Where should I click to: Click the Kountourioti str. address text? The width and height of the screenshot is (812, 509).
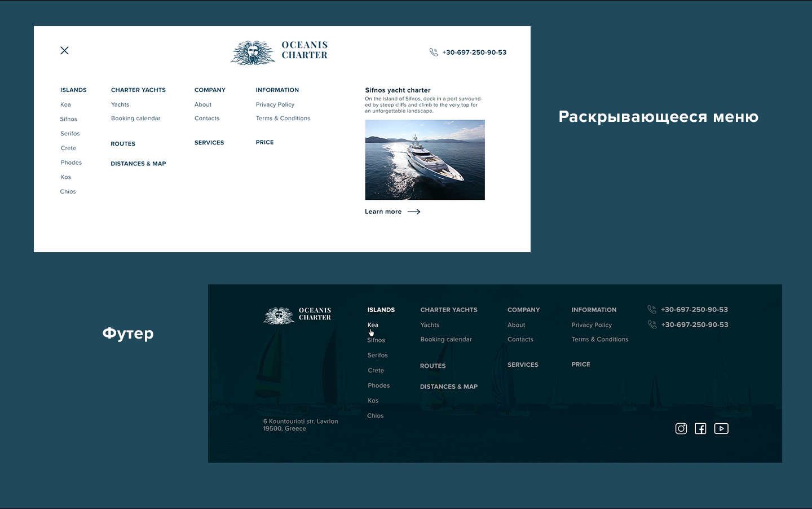tap(301, 425)
